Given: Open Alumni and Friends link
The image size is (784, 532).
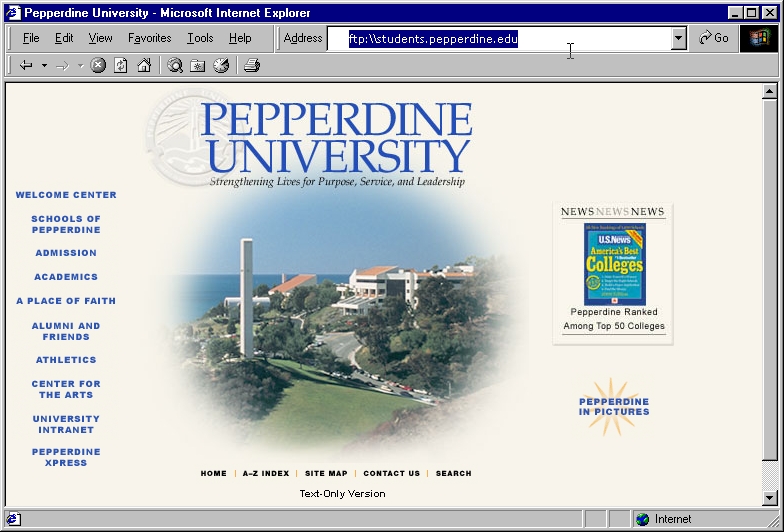Looking at the screenshot, I should (66, 332).
